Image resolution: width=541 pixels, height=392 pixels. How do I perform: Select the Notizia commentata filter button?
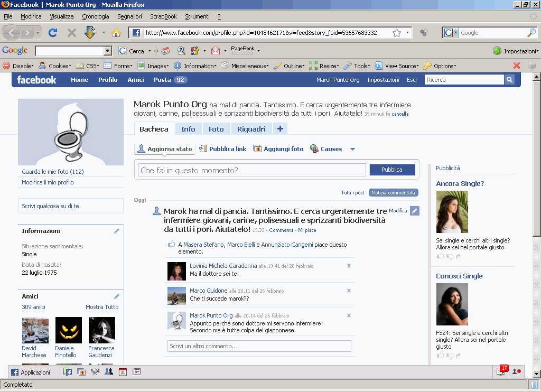point(393,192)
